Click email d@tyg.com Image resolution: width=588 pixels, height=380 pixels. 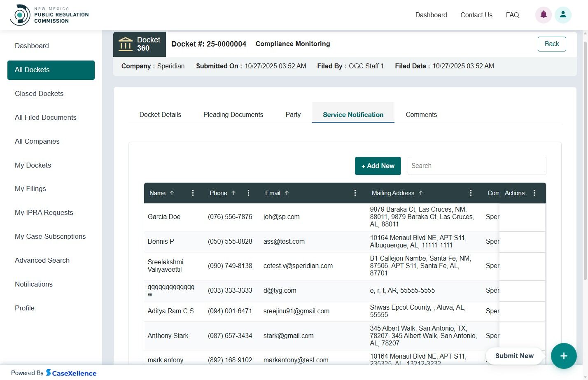[x=280, y=291]
